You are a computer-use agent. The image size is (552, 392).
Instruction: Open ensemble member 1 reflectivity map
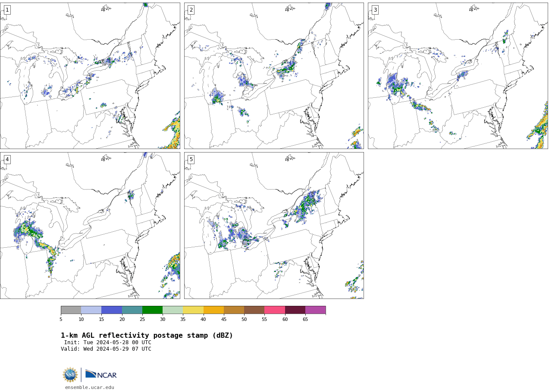pos(90,76)
